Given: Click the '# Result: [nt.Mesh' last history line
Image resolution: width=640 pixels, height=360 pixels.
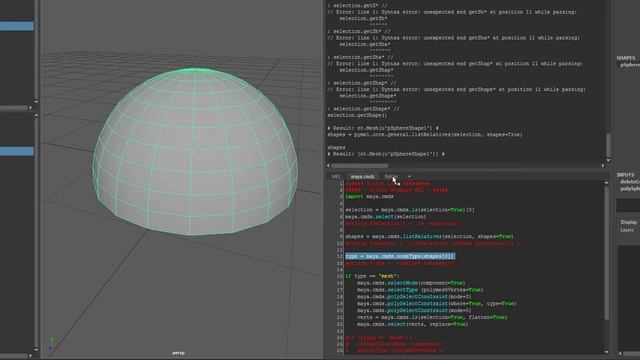Looking at the screenshot, I should pyautogui.click(x=386, y=154).
